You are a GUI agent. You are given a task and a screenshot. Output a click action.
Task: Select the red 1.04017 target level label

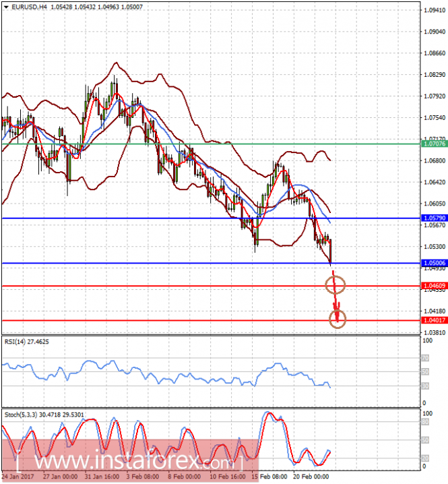435,320
